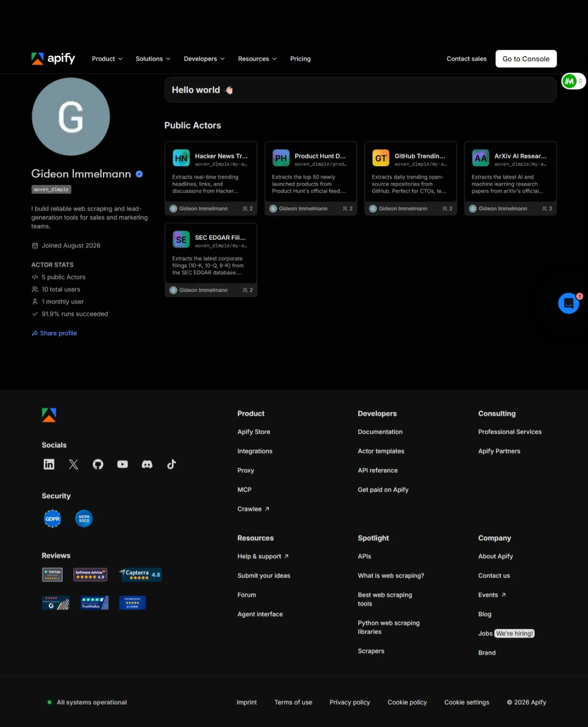This screenshot has width=588, height=727.
Task: Open Apify Partners link
Action: coord(499,451)
